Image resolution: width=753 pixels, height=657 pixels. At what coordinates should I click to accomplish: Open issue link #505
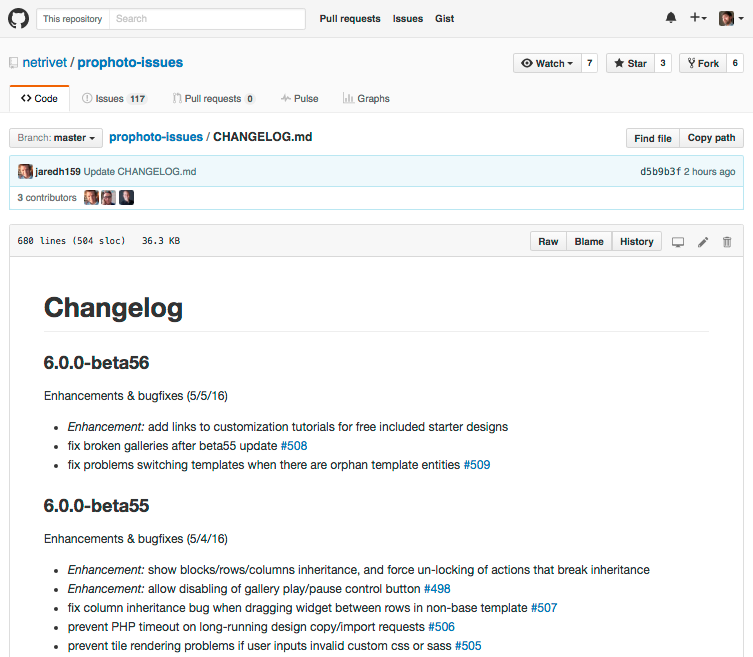468,646
